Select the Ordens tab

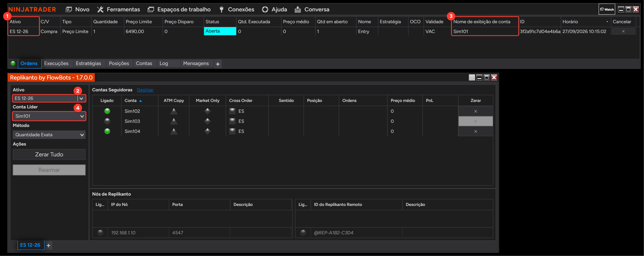click(x=29, y=63)
